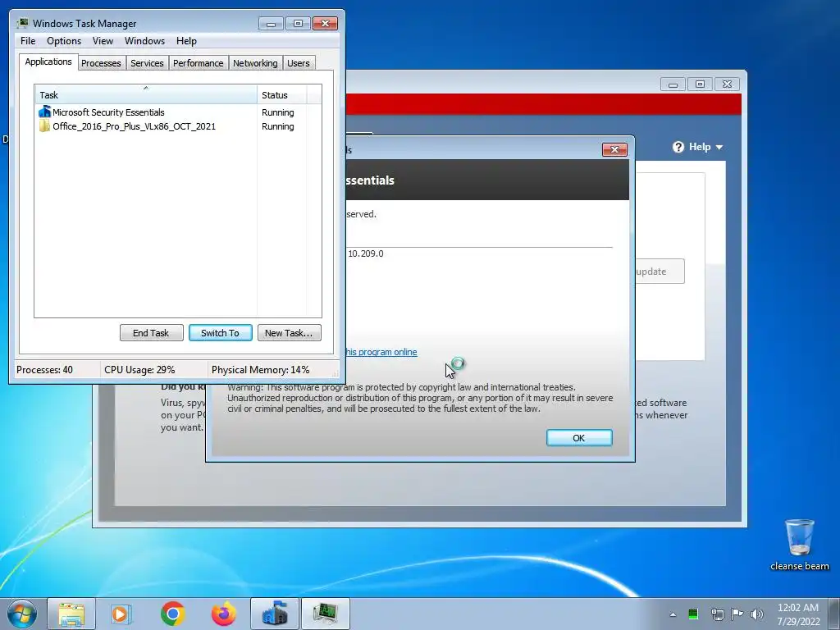Switch to the Applications tab
The width and height of the screenshot is (840, 630).
pos(48,62)
